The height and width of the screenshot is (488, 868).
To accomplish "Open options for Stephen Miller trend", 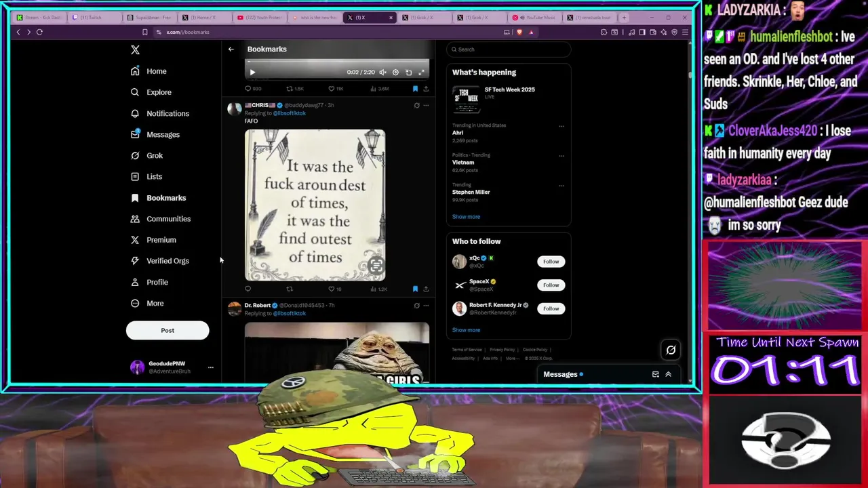I will click(561, 186).
